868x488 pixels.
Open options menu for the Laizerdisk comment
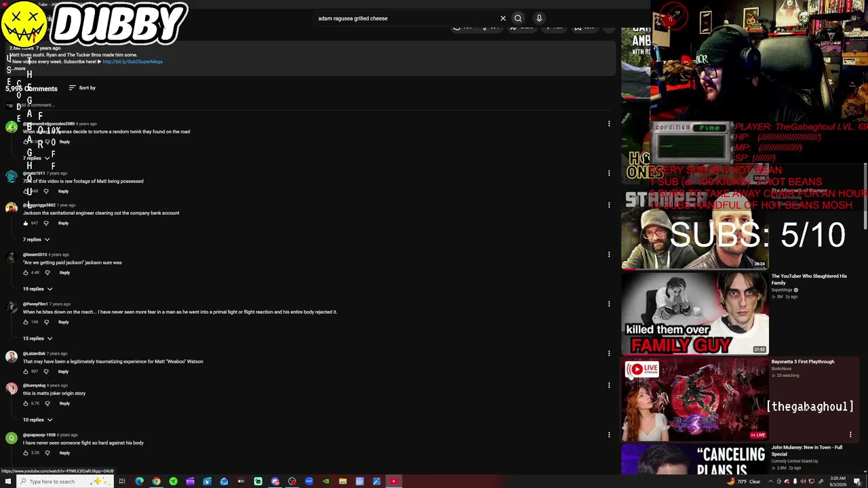coord(609,353)
